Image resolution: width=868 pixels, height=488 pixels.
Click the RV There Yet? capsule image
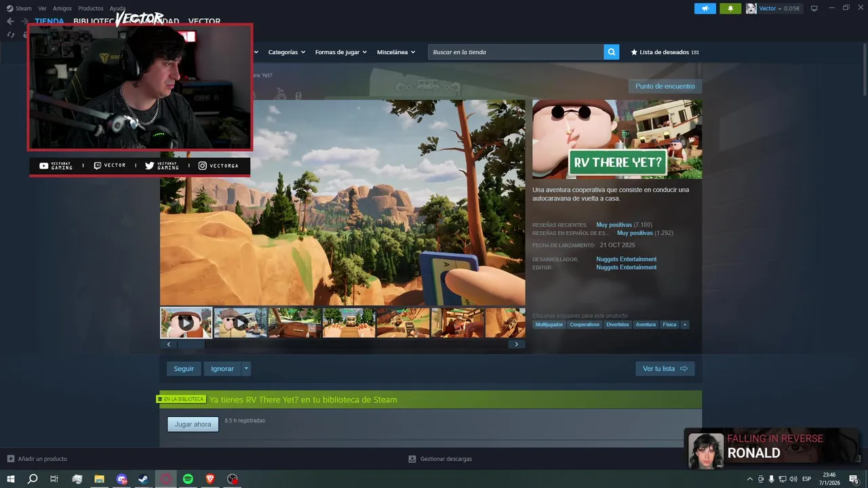[x=617, y=140]
